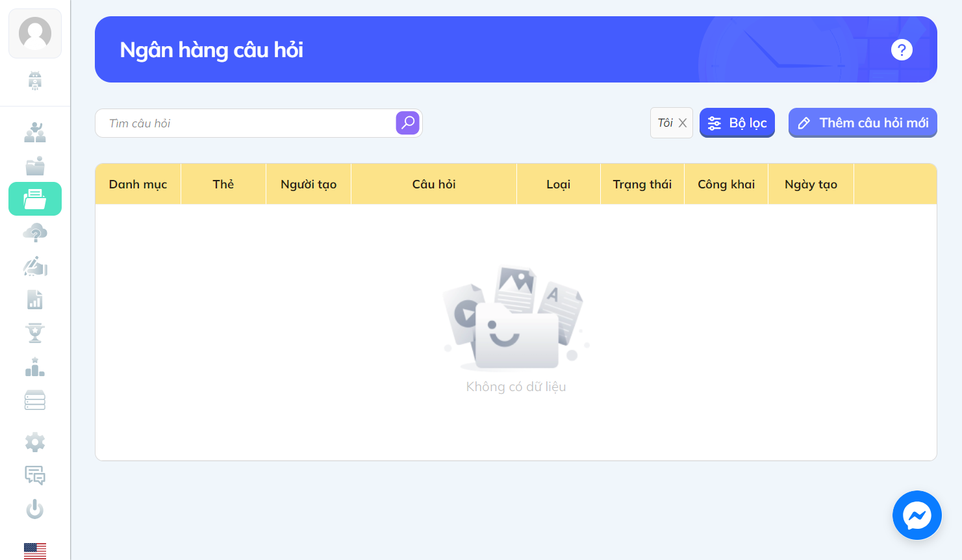The image size is (962, 560).
Task: Switch language via US flag icon
Action: 35,551
